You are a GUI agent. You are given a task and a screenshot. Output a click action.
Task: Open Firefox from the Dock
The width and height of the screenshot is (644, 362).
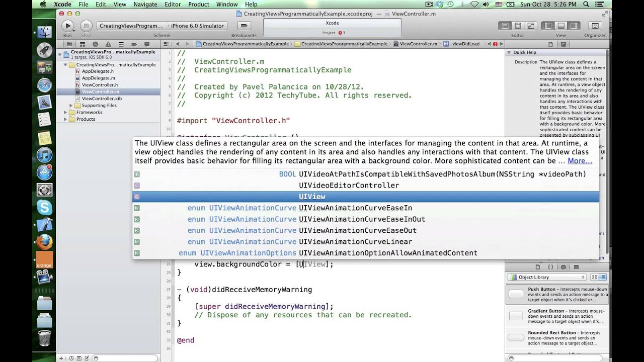click(44, 242)
